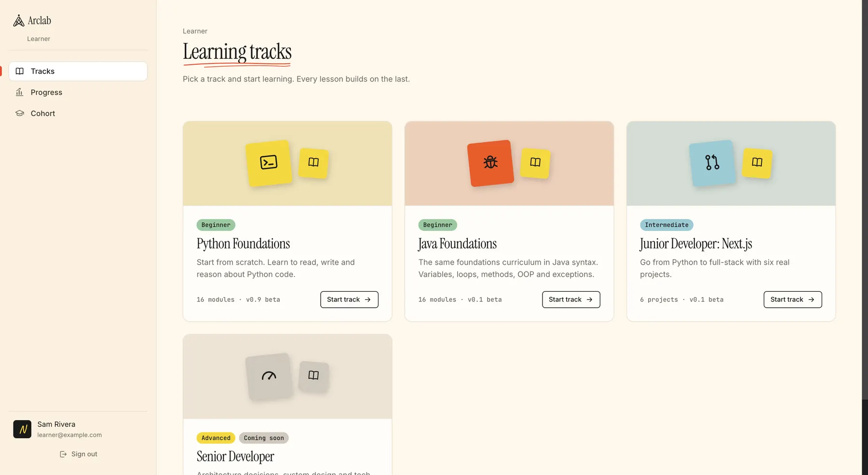Click the arrow in Java Start track button

pyautogui.click(x=589, y=299)
